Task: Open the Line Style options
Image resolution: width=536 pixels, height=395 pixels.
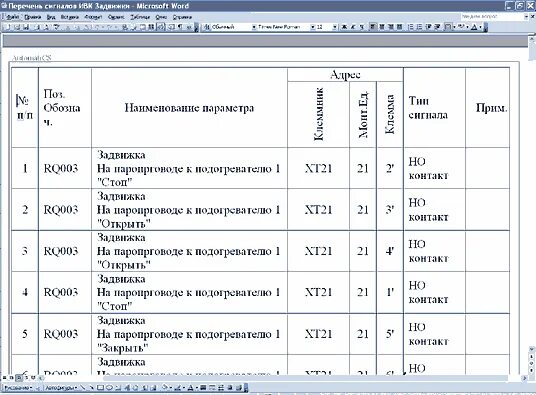Action: coord(203,387)
